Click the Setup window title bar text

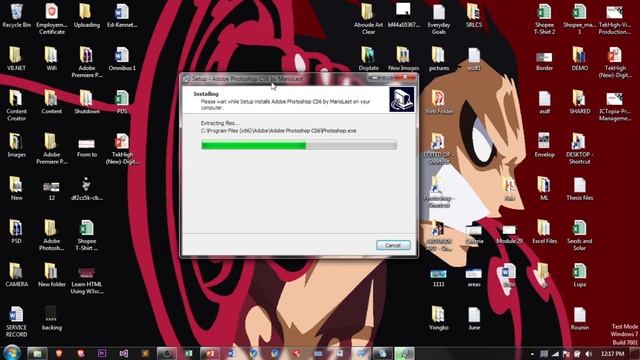[x=247, y=79]
